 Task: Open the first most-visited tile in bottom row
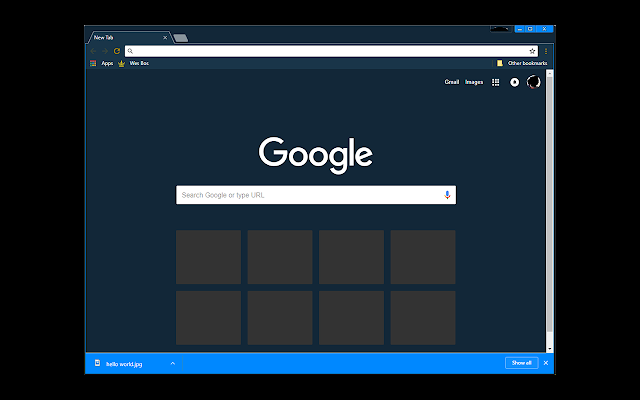coord(209,318)
